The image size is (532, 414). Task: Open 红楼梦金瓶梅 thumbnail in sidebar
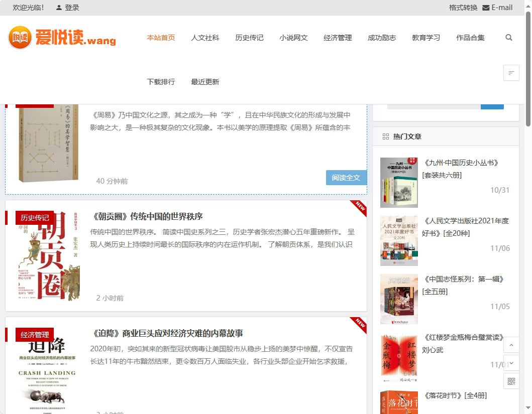click(399, 357)
